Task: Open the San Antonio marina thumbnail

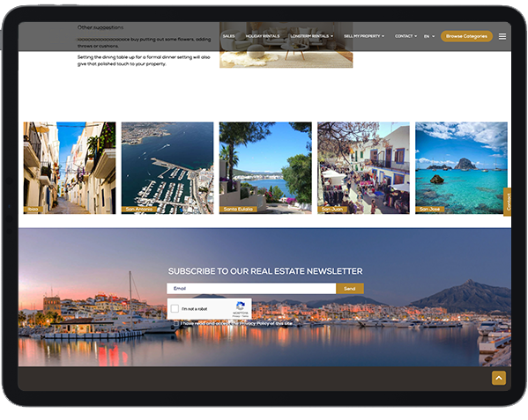Action: [167, 168]
